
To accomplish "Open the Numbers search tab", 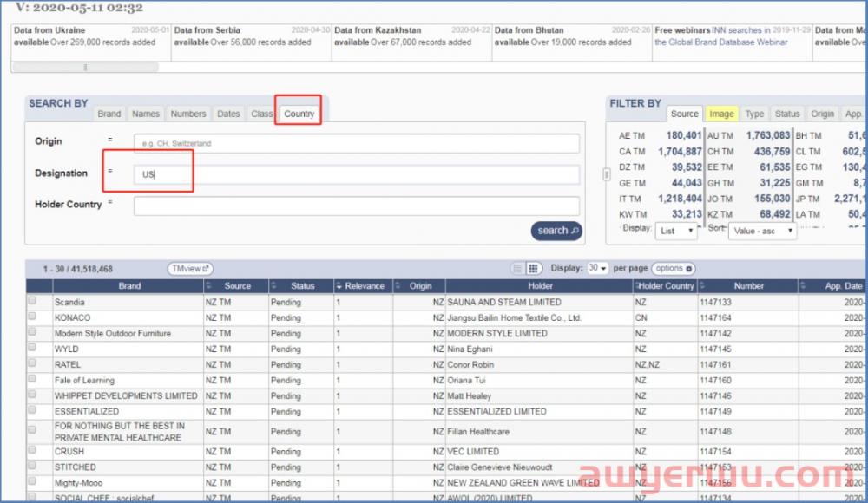I will pos(188,114).
